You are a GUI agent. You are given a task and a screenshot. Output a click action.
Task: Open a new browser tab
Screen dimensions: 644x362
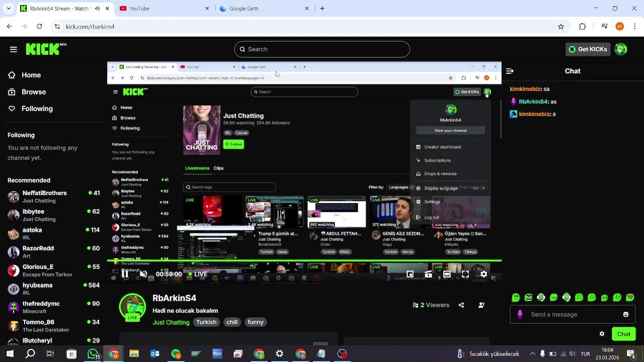coord(322,9)
